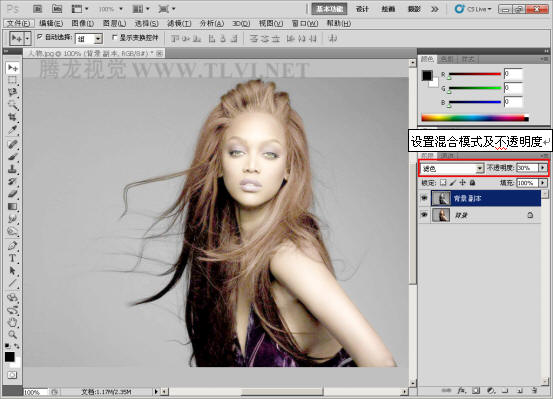
Task: Launch Bridge from the application bar
Action: coord(38,8)
